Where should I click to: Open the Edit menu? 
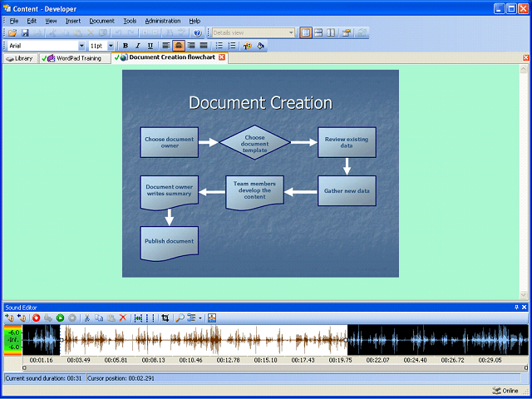point(32,21)
